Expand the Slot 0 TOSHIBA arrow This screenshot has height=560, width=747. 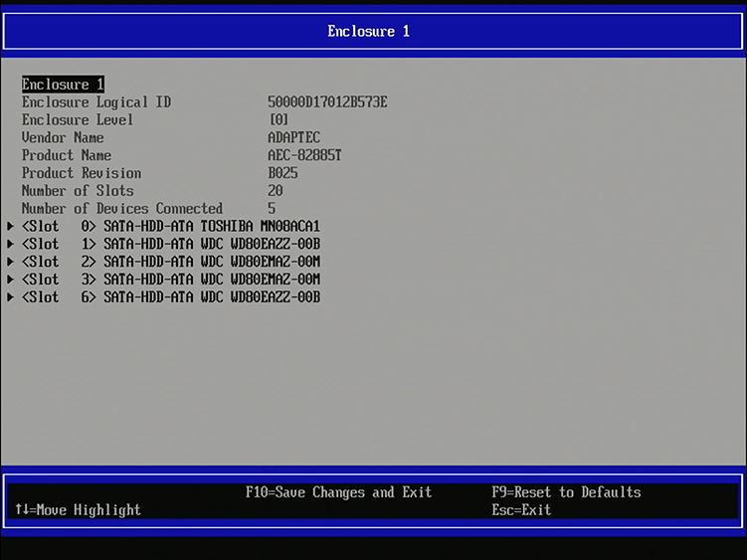10,226
